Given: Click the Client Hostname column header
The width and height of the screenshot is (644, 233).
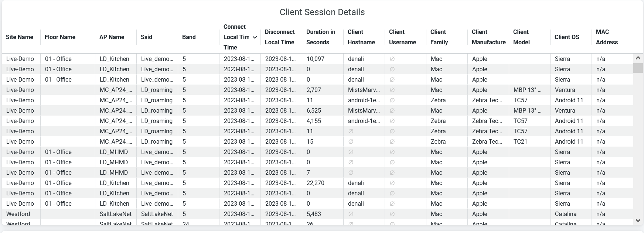Looking at the screenshot, I should click(361, 37).
